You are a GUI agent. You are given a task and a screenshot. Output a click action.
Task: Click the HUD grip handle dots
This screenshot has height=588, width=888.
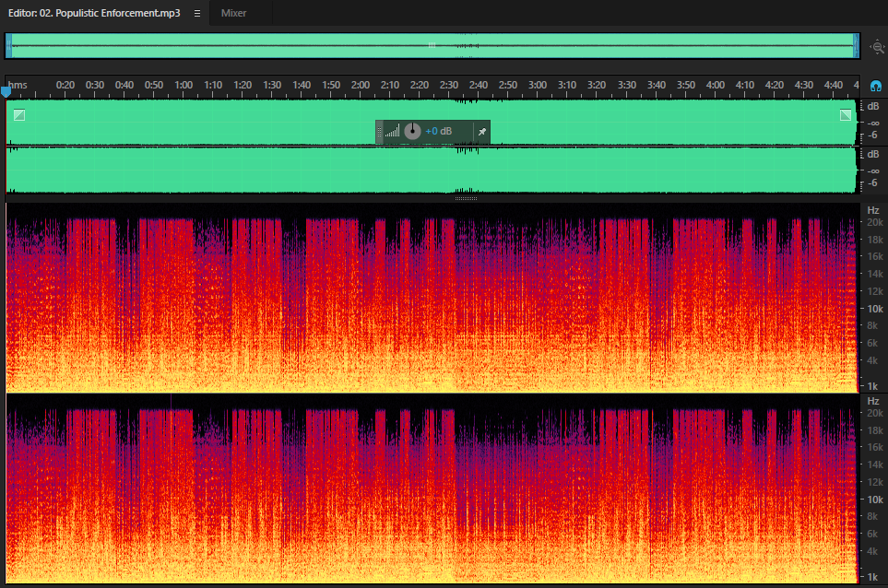379,132
